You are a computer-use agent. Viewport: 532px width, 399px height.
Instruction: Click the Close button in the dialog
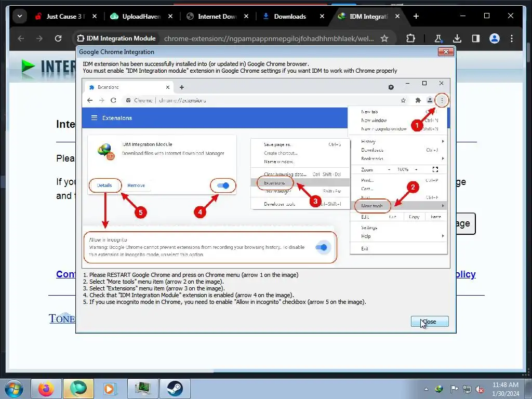point(430,322)
